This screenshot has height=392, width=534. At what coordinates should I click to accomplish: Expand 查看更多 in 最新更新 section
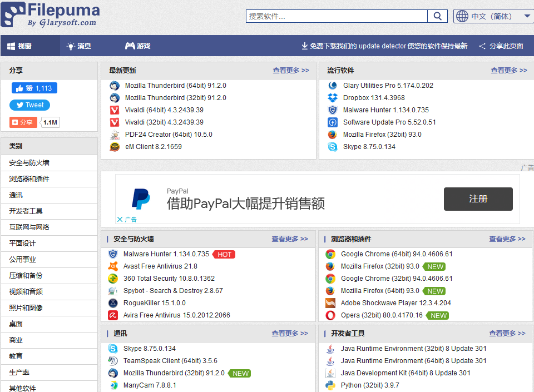pos(290,71)
